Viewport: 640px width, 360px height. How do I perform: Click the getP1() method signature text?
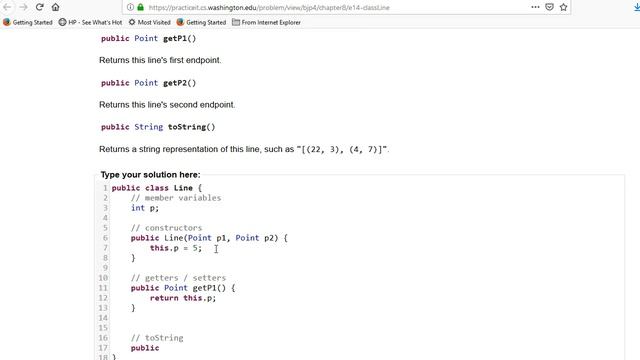149,38
